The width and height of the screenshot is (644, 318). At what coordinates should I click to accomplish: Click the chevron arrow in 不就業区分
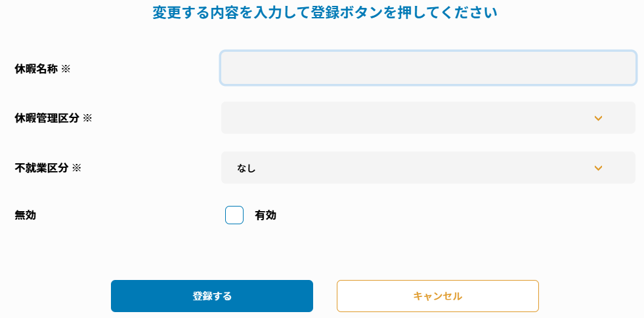(x=598, y=168)
